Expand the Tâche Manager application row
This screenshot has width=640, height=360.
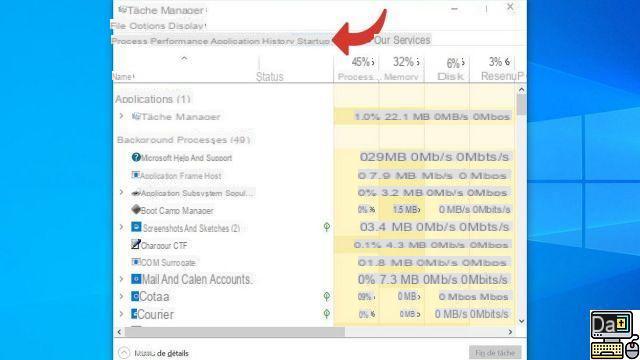tap(121, 116)
